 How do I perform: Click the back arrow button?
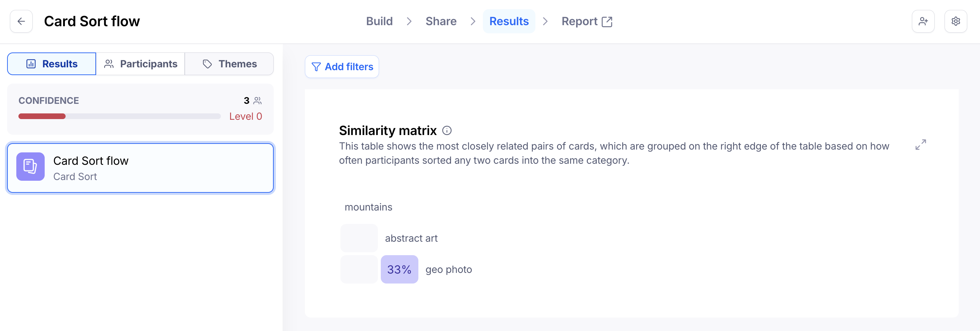point(21,21)
